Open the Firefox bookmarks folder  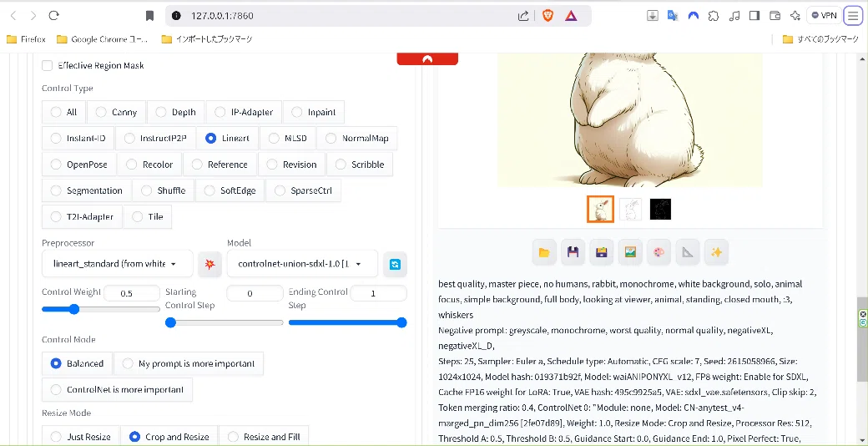point(26,39)
